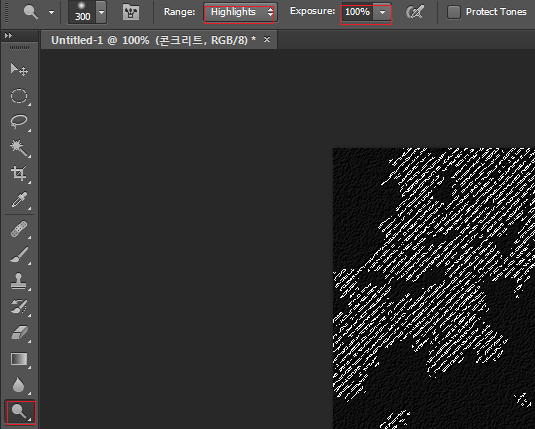
Task: Open the Exposure slider dropdown arrow
Action: point(382,12)
